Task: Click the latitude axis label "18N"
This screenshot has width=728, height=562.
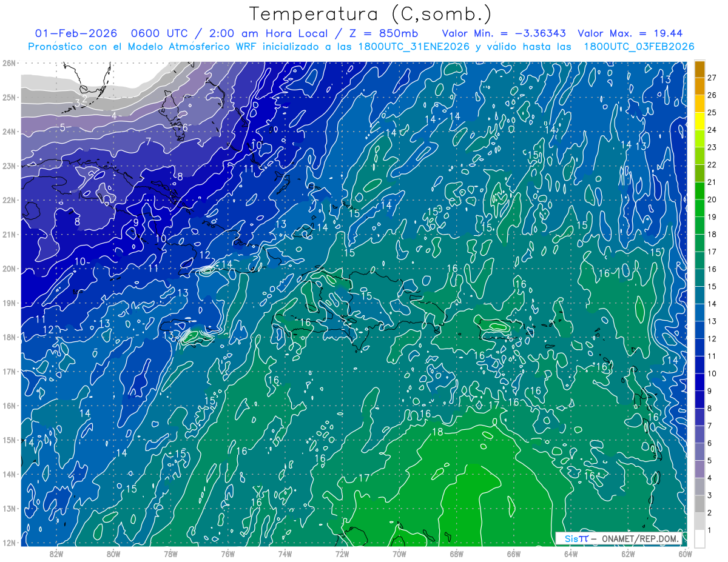Action: [10, 337]
